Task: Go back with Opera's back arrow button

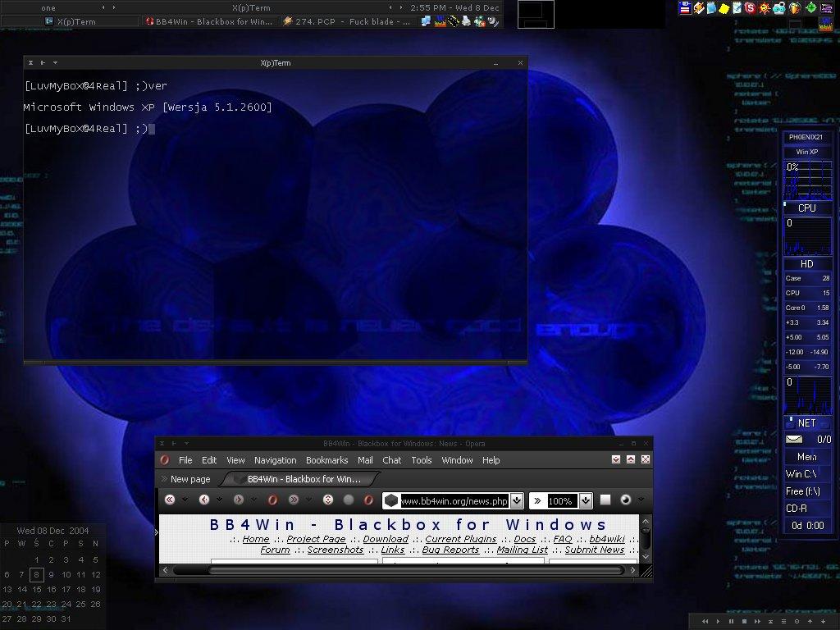Action: pos(204,500)
